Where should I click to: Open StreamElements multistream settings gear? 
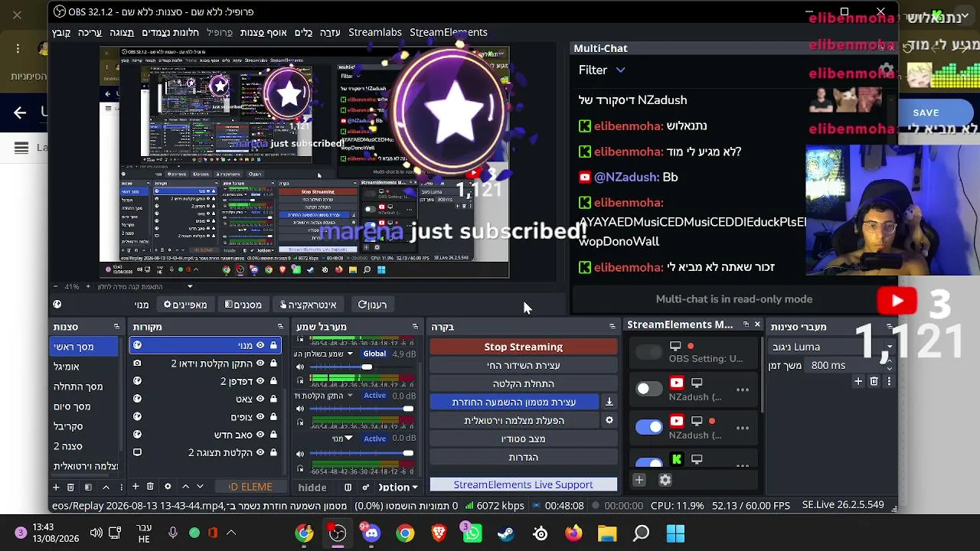click(x=665, y=481)
